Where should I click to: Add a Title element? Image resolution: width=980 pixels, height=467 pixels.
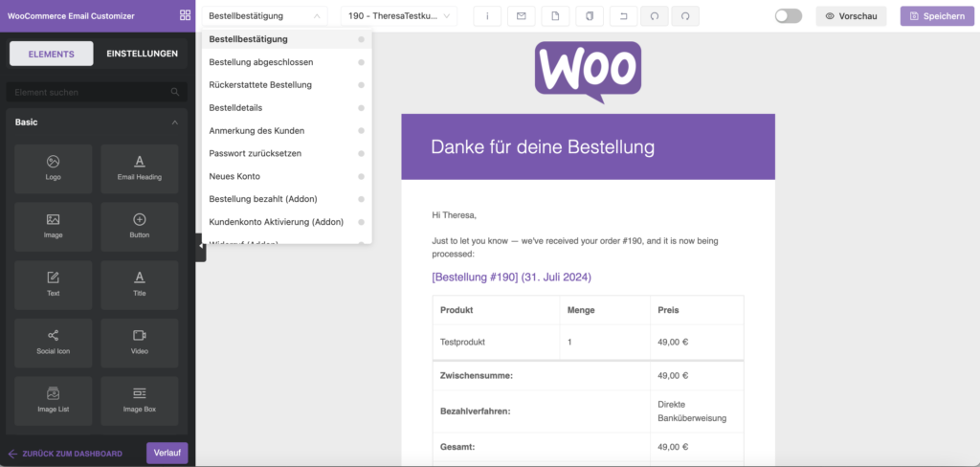coord(140,285)
